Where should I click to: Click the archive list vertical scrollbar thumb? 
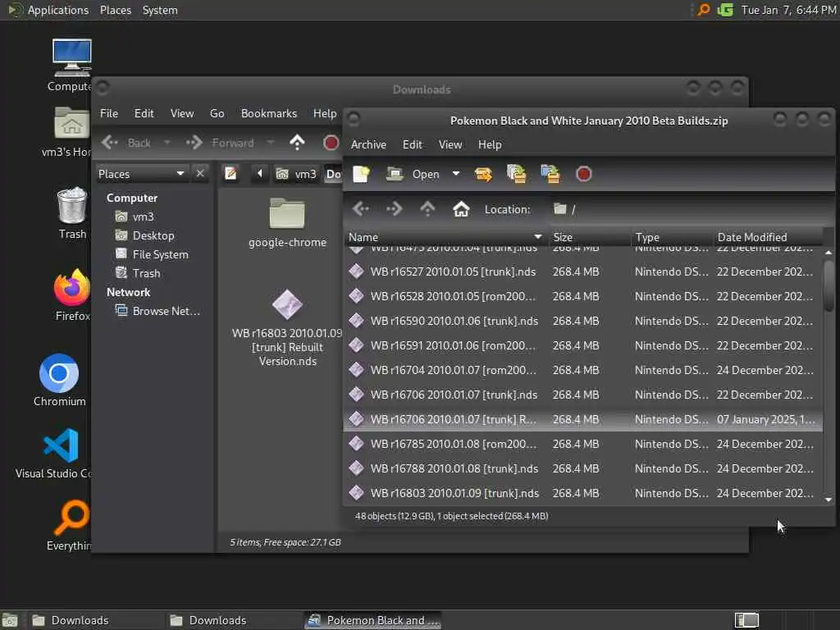click(829, 285)
